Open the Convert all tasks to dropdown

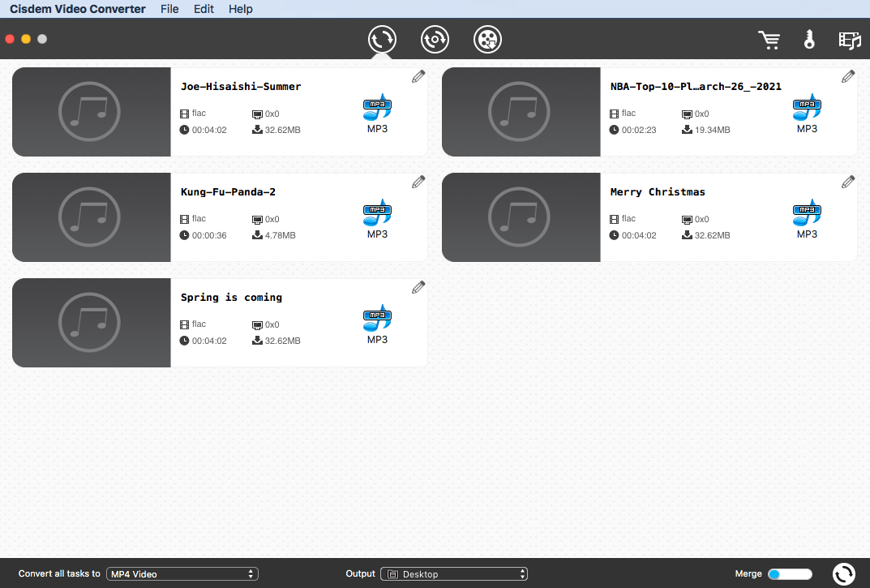[x=182, y=574]
